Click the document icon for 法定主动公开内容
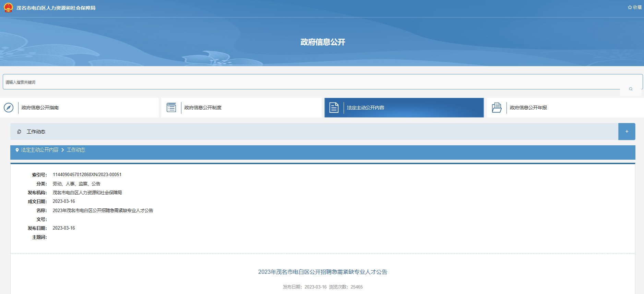 click(x=334, y=108)
